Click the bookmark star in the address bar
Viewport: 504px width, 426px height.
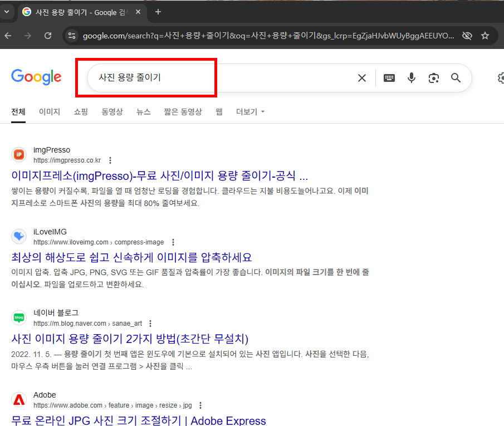[485, 35]
